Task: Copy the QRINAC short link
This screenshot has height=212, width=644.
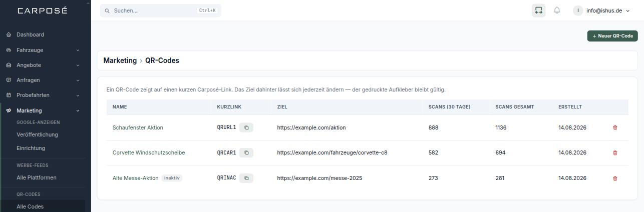Action: point(246,178)
